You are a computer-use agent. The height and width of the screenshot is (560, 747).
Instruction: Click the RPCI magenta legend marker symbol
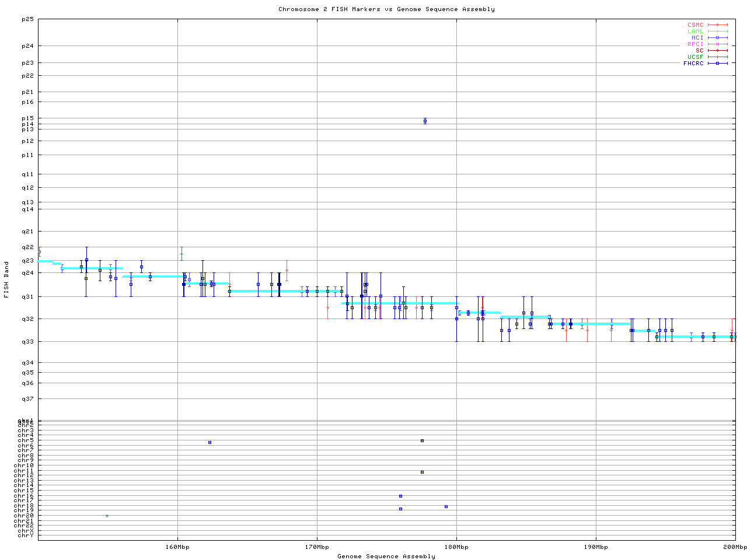(x=717, y=44)
